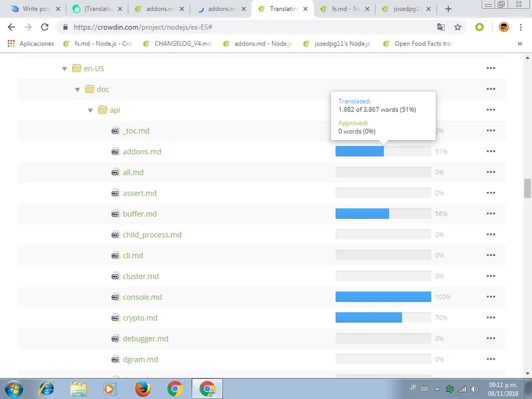Viewport: 532px width, 399px height.
Task: Click the page vertical scrollbar thumb
Action: click(527, 188)
